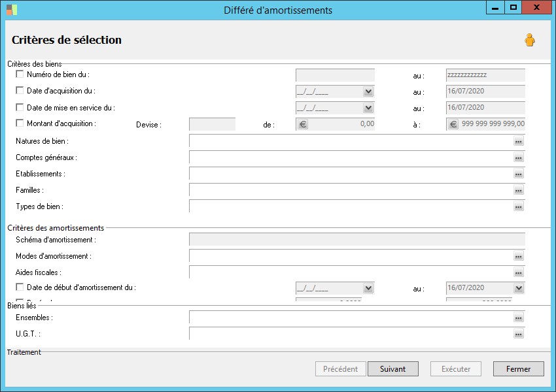Toggle Date de début d'amortissement checkbox

click(x=20, y=287)
